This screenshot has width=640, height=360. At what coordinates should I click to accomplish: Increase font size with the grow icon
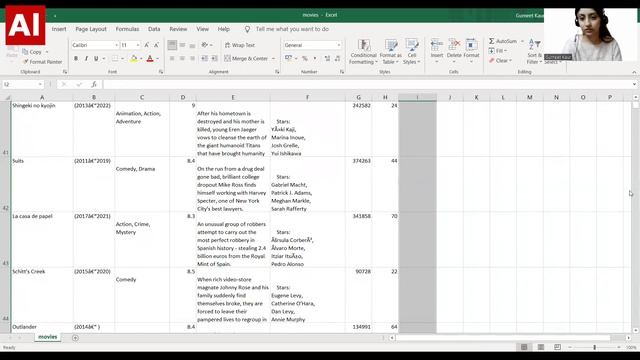coord(147,45)
